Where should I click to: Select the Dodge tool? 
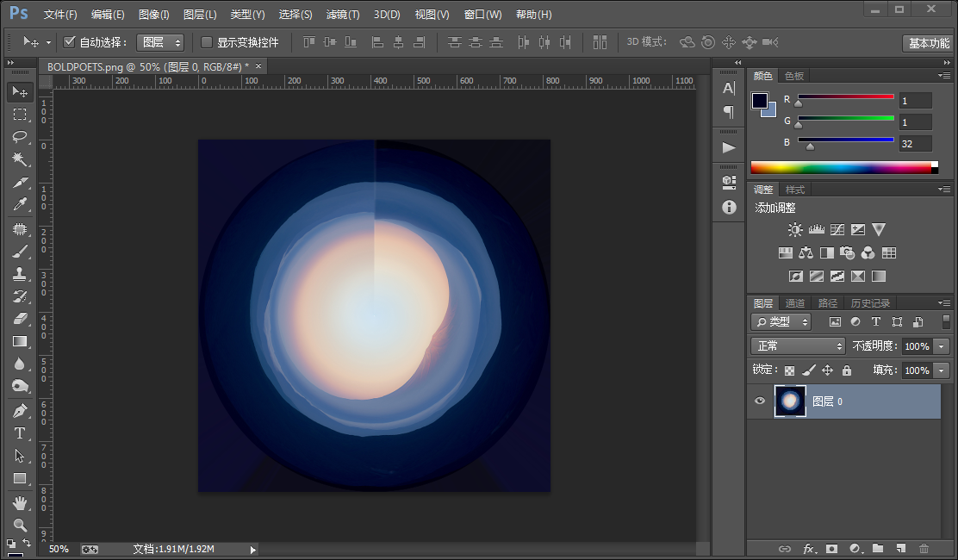(x=20, y=387)
